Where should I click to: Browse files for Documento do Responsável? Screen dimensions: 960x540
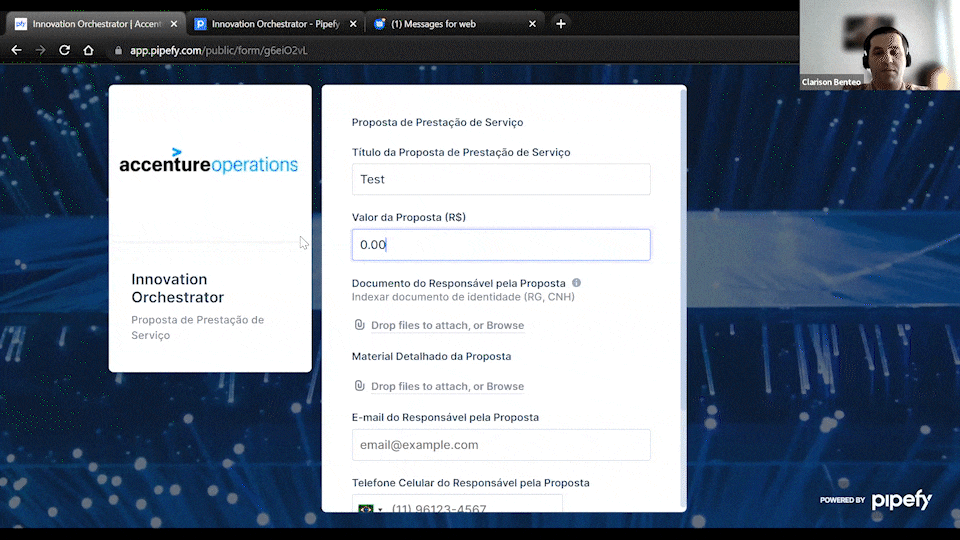point(505,326)
